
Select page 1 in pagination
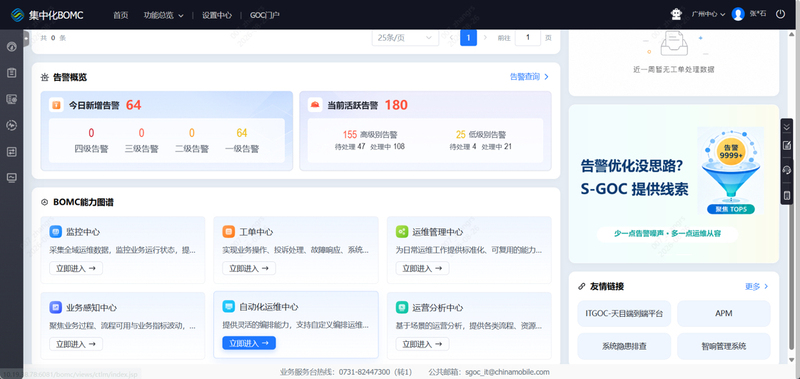click(x=468, y=38)
